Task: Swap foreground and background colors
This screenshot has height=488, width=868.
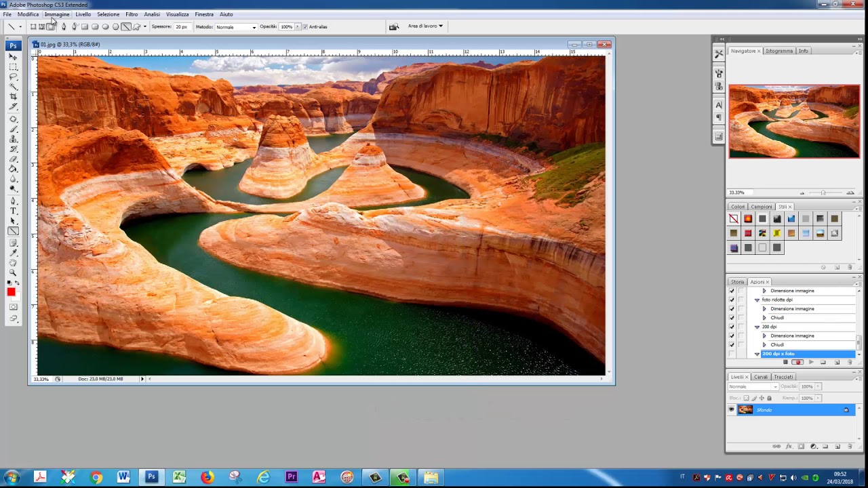Action: coord(18,283)
